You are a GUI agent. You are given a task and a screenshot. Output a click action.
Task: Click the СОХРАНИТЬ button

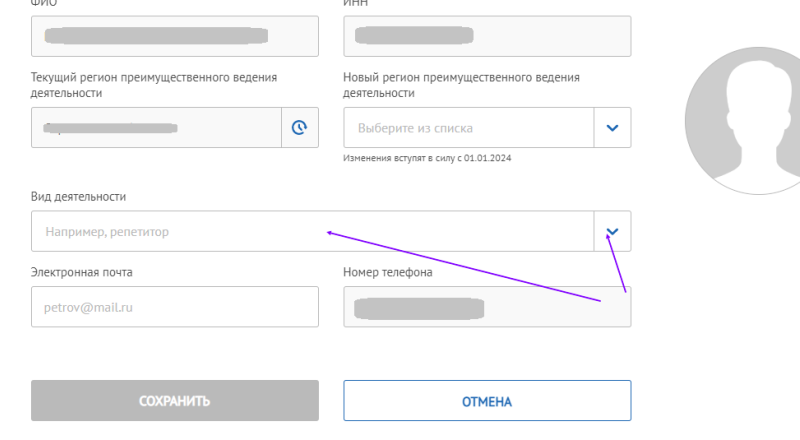[175, 401]
